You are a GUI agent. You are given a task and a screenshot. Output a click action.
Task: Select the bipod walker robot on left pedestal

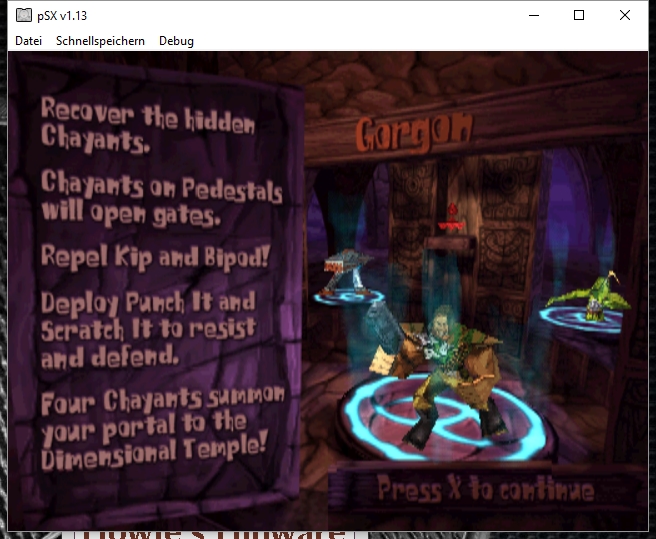347,272
